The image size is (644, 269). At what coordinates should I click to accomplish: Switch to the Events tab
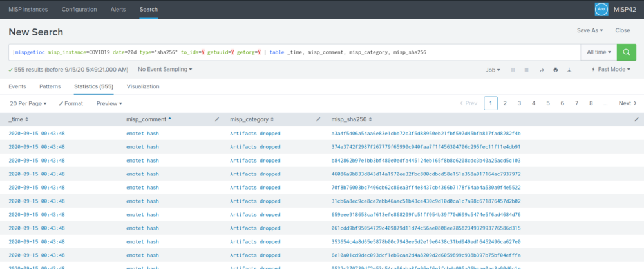(17, 87)
